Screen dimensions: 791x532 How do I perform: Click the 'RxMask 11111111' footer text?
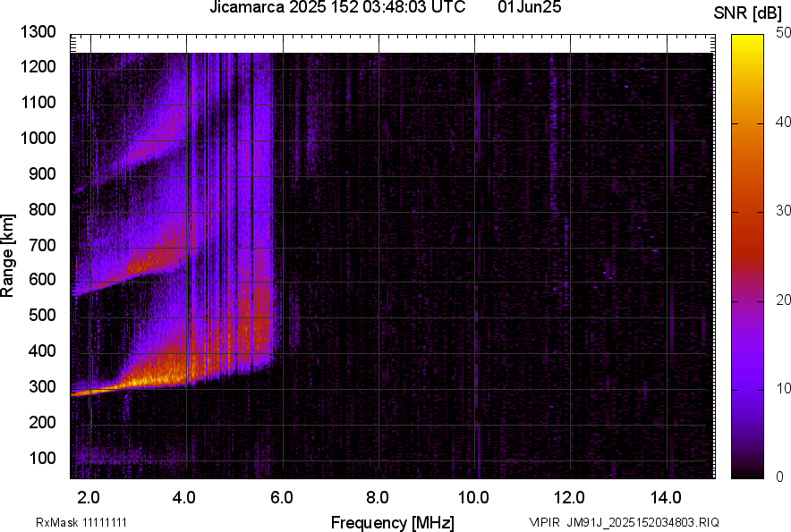[x=81, y=522]
